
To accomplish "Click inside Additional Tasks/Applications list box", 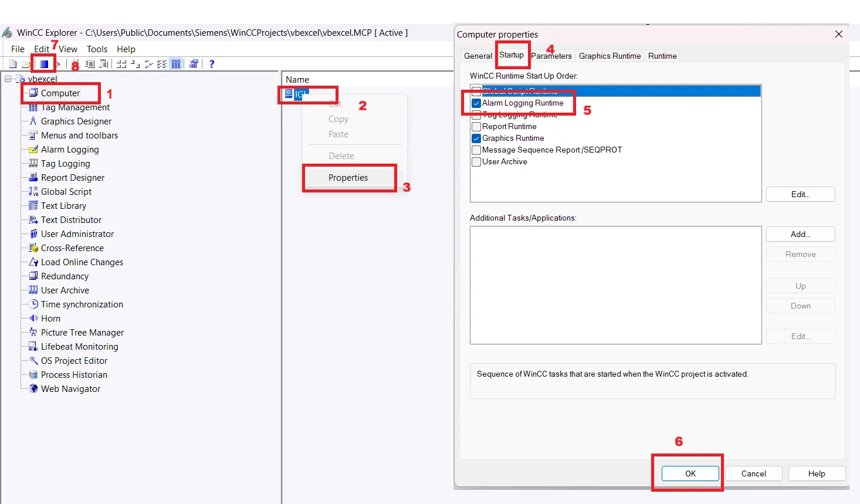I will coord(615,285).
